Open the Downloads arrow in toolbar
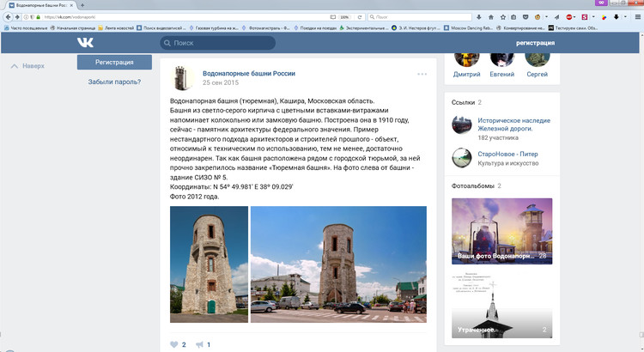The height and width of the screenshot is (352, 644). 479,17
